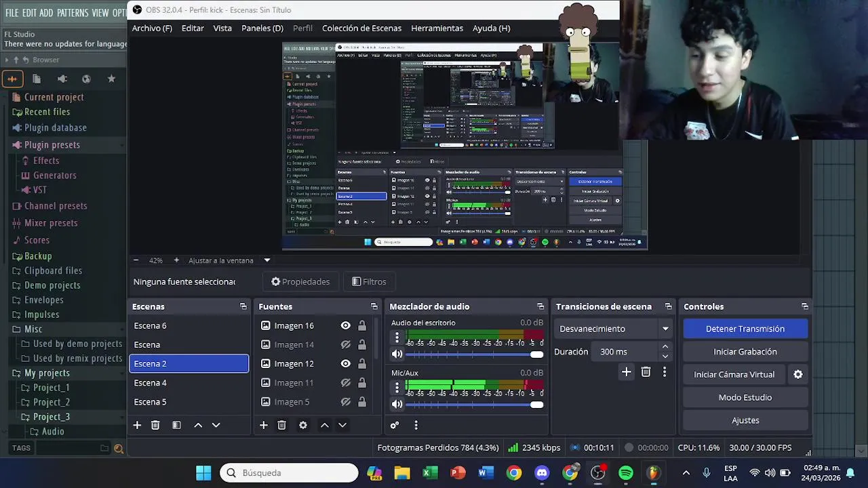Zoom out the OBS preview

(x=136, y=260)
